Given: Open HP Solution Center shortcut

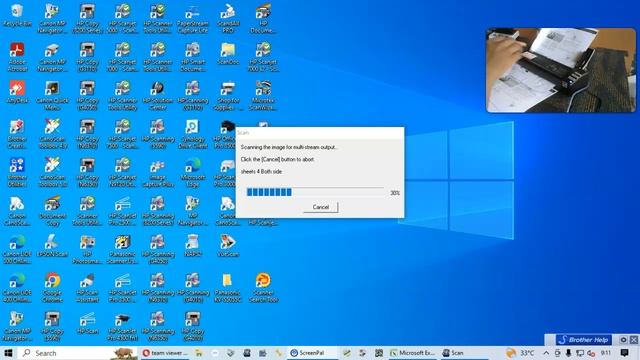Looking at the screenshot, I should point(158,95).
